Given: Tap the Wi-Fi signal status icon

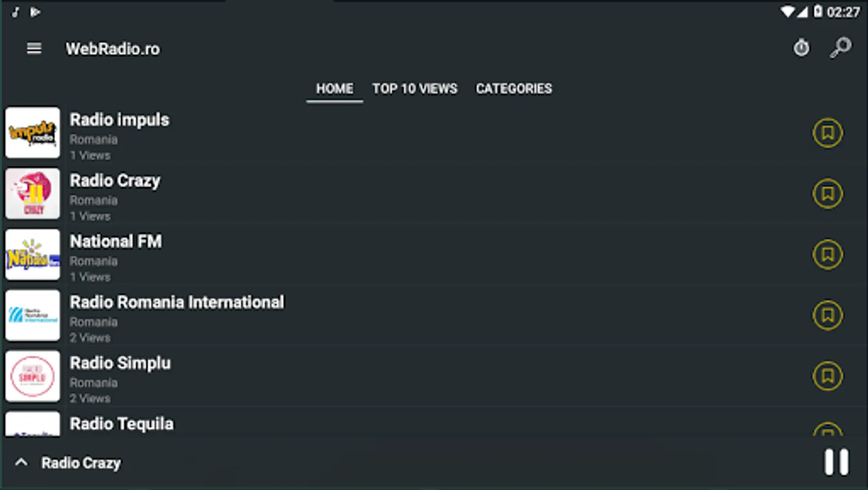Looking at the screenshot, I should point(787,11).
